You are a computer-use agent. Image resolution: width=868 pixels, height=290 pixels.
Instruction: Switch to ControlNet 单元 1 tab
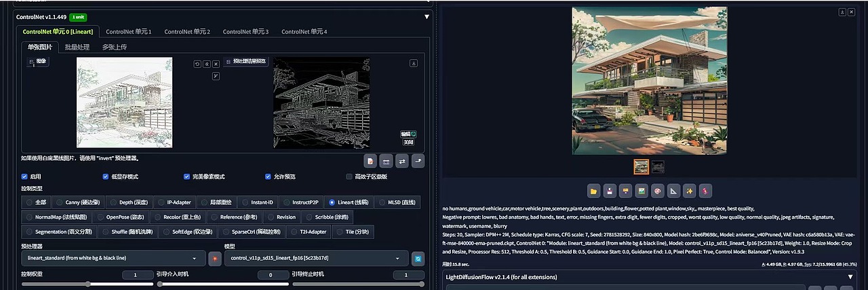pyautogui.click(x=129, y=31)
